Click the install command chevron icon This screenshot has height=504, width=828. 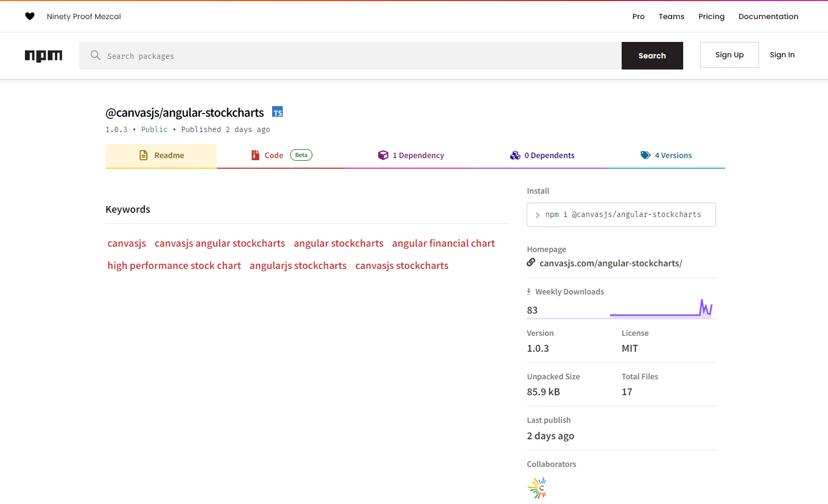(x=537, y=215)
